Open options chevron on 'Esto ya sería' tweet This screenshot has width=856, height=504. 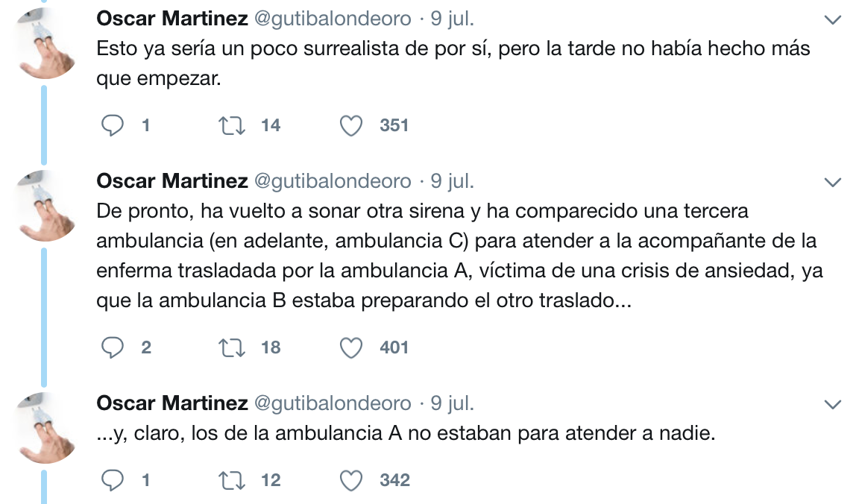[832, 20]
